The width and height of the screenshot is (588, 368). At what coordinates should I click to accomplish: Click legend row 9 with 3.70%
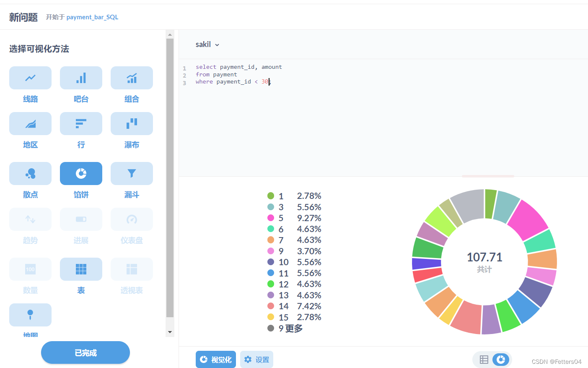294,251
